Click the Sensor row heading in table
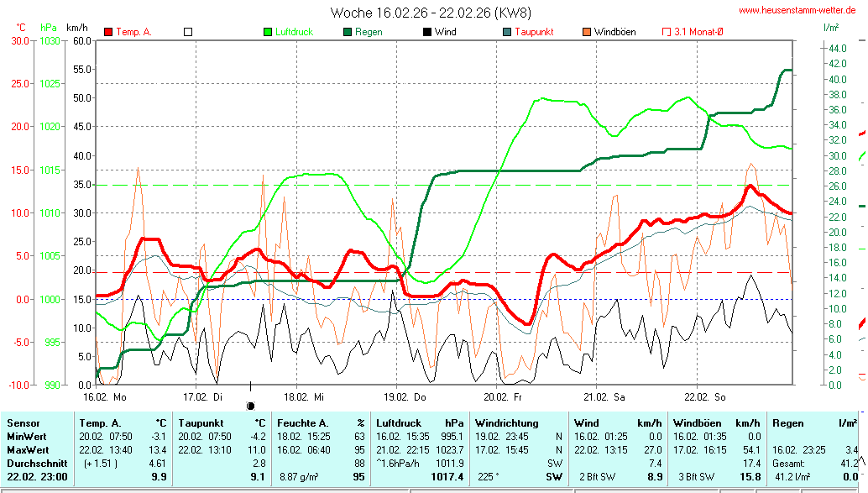This screenshot has height=493, width=868. 21,422
